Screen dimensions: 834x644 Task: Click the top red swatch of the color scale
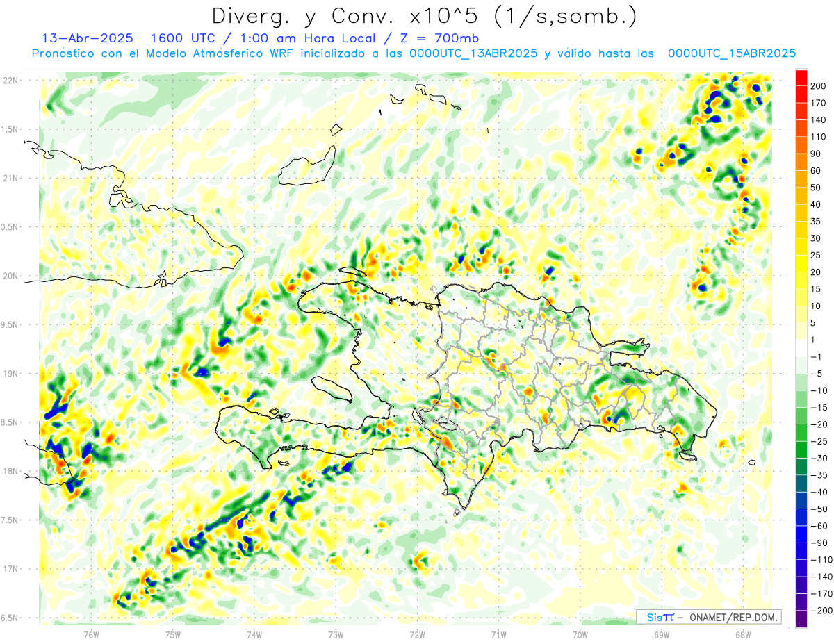801,78
